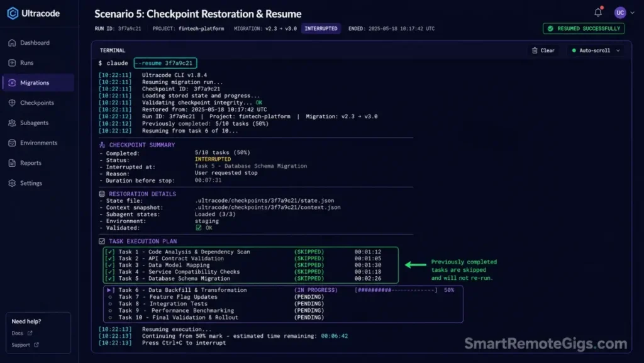644x363 pixels.
Task: Click the state.json checkpoint file path
Action: [x=265, y=201]
